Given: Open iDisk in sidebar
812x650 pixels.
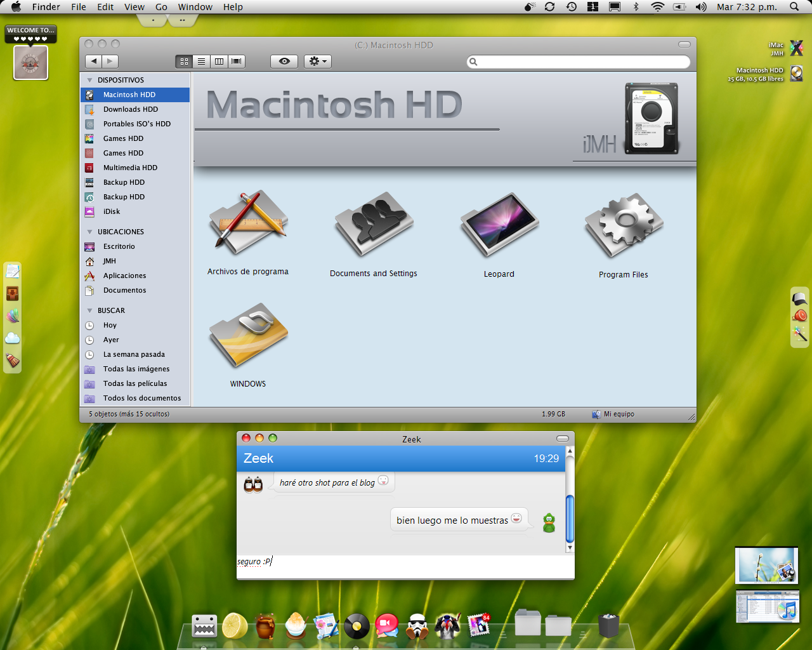Looking at the screenshot, I should coord(135,211).
